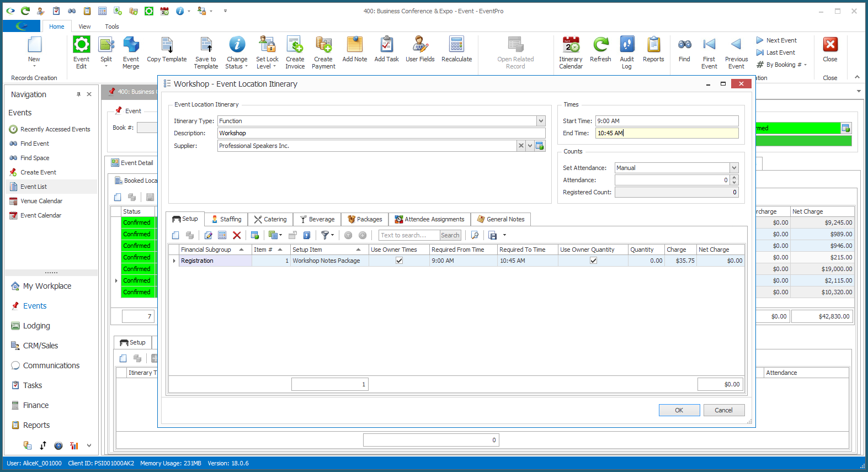Switch to the Staffing tab
The height and width of the screenshot is (472, 868).
(x=226, y=219)
